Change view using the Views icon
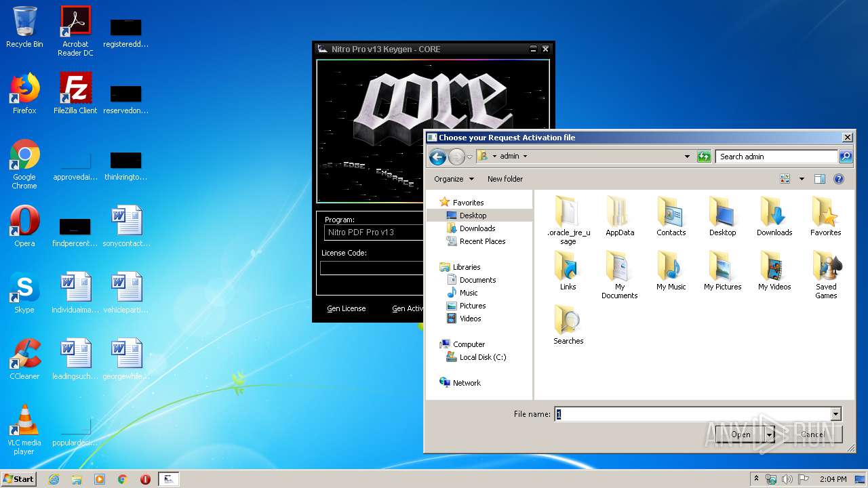This screenshot has width=868, height=488. (785, 179)
